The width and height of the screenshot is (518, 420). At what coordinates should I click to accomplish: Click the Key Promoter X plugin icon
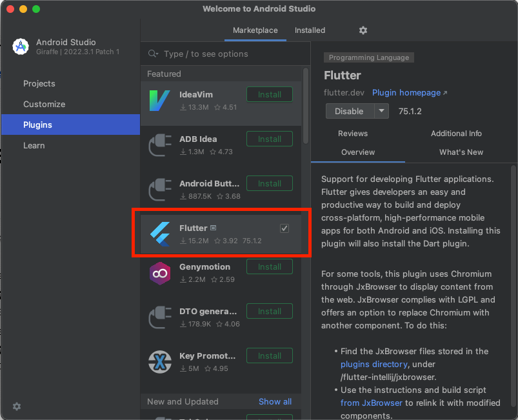pos(160,362)
